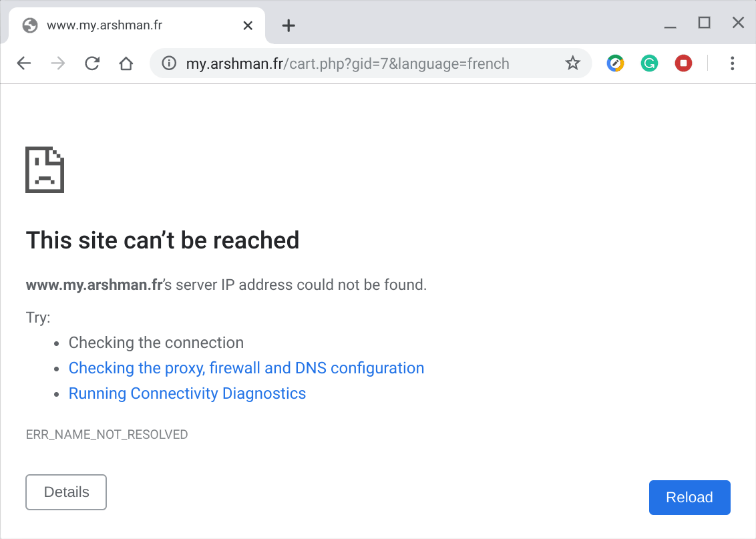Open the green Grammarly extension

(649, 63)
